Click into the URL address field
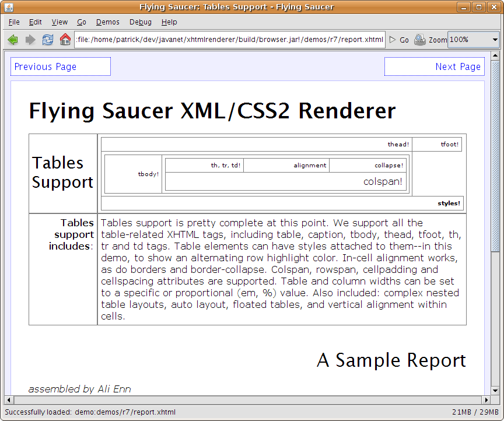Image resolution: width=504 pixels, height=421 pixels. pyautogui.click(x=229, y=40)
